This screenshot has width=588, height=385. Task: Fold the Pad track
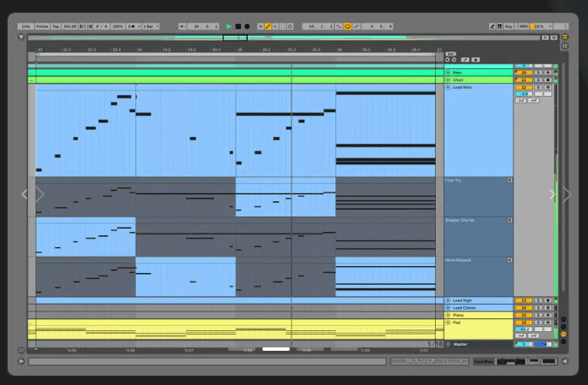point(448,323)
